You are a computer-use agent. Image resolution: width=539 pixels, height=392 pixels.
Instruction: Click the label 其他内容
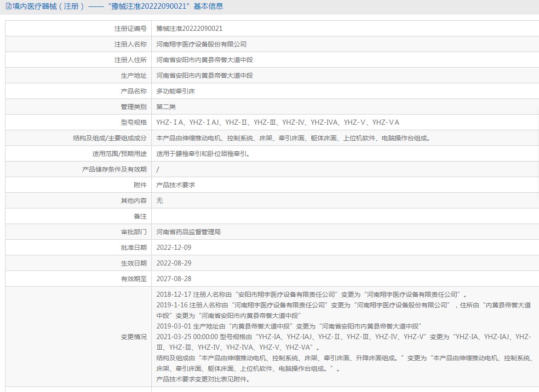134,201
